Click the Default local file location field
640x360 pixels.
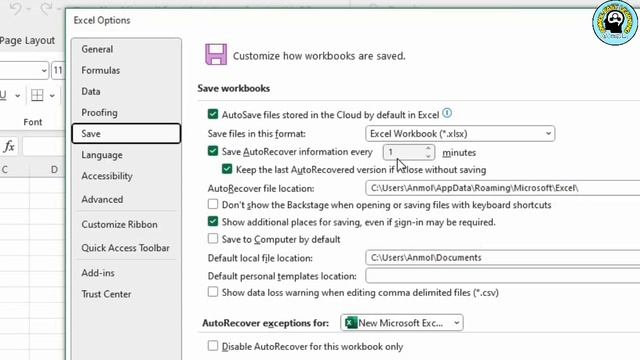tap(502, 258)
